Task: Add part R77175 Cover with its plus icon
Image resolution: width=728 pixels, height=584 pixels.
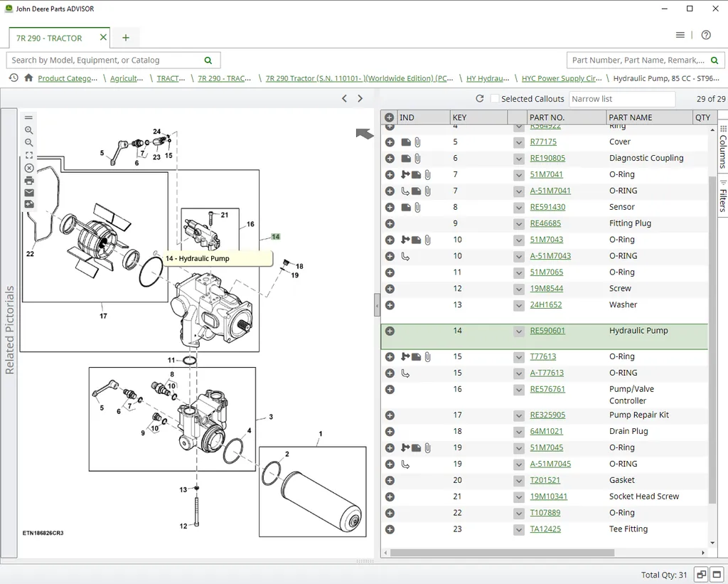Action: click(390, 142)
